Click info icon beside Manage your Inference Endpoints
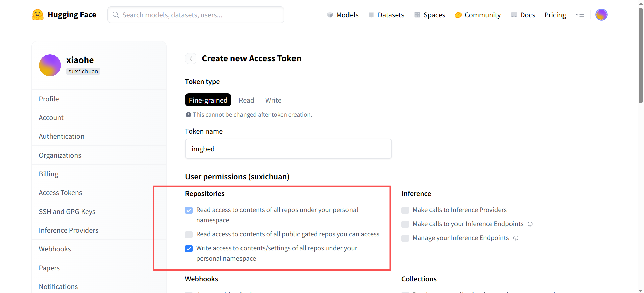The image size is (644, 293). (516, 238)
